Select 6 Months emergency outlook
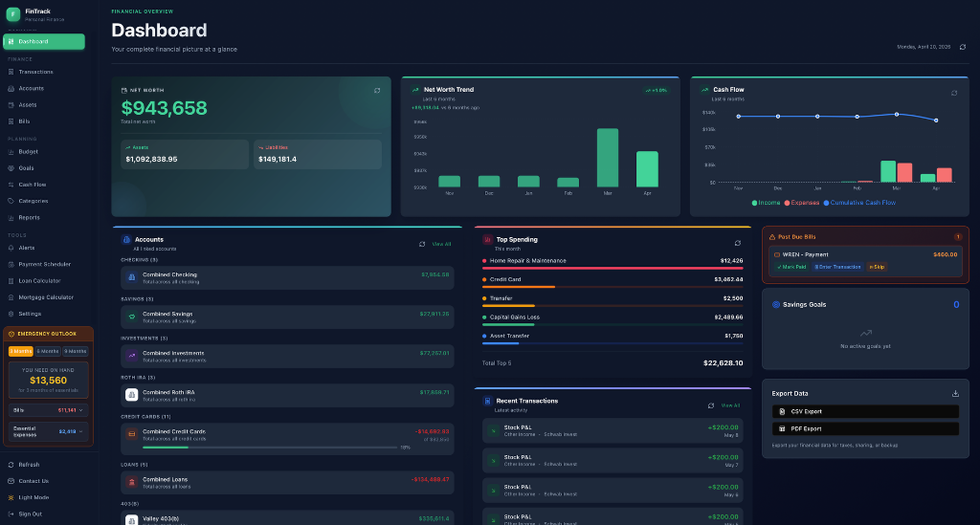Viewport: 980px width, 525px height. (x=48, y=352)
